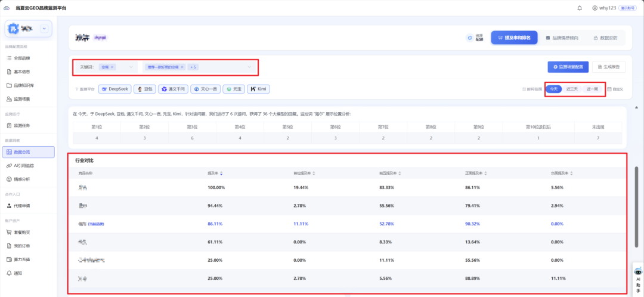Select 数据总览 in the sidebar
This screenshot has width=644, height=297.
(29, 152)
